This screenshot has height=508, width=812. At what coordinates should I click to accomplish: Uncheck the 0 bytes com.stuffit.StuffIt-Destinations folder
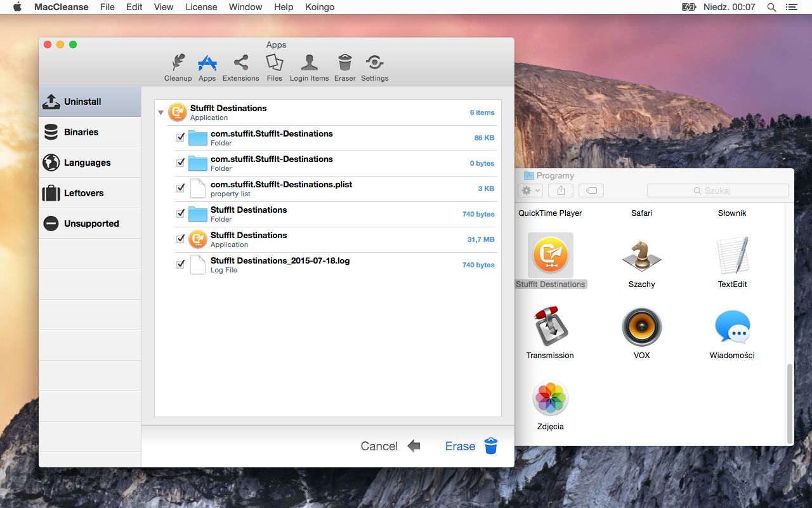(x=180, y=163)
